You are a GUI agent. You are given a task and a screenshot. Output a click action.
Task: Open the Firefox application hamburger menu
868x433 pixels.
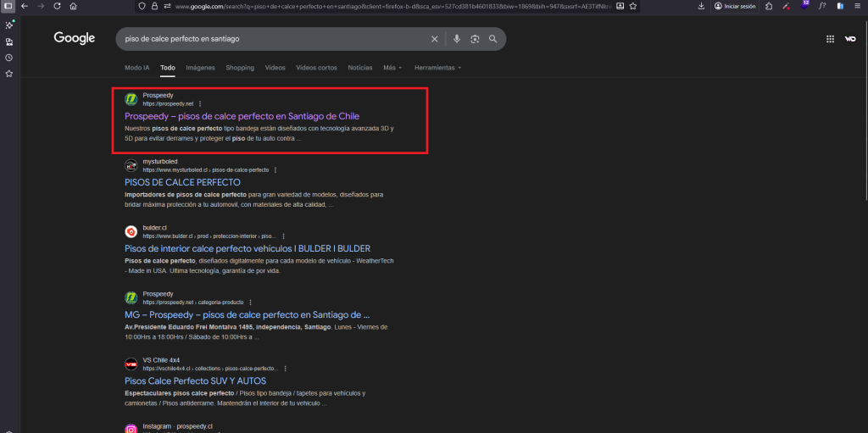[x=858, y=6]
